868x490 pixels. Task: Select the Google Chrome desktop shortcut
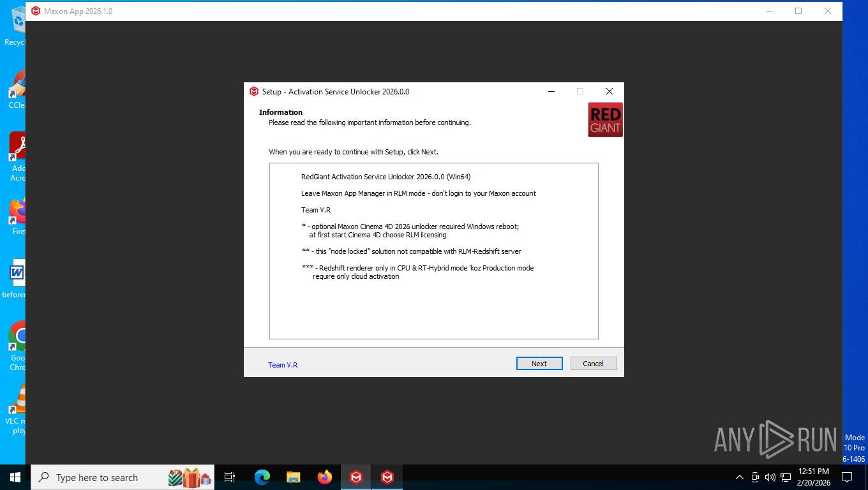pos(19,346)
